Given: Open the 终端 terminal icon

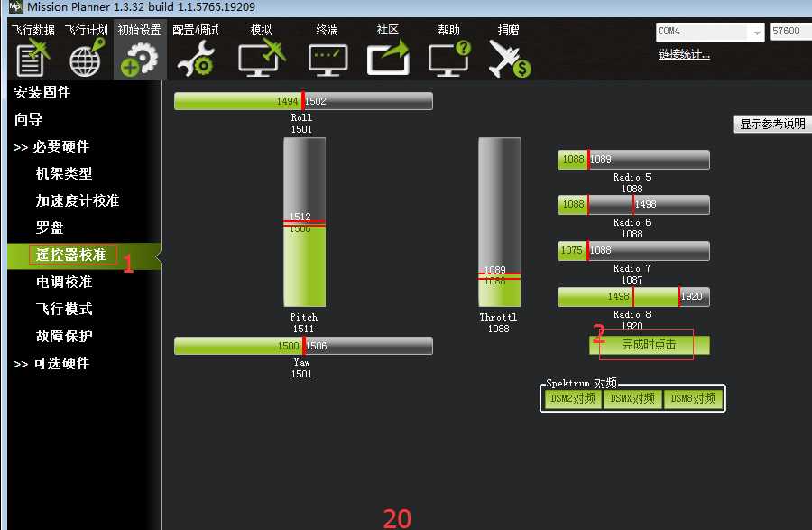Looking at the screenshot, I should pos(327,59).
